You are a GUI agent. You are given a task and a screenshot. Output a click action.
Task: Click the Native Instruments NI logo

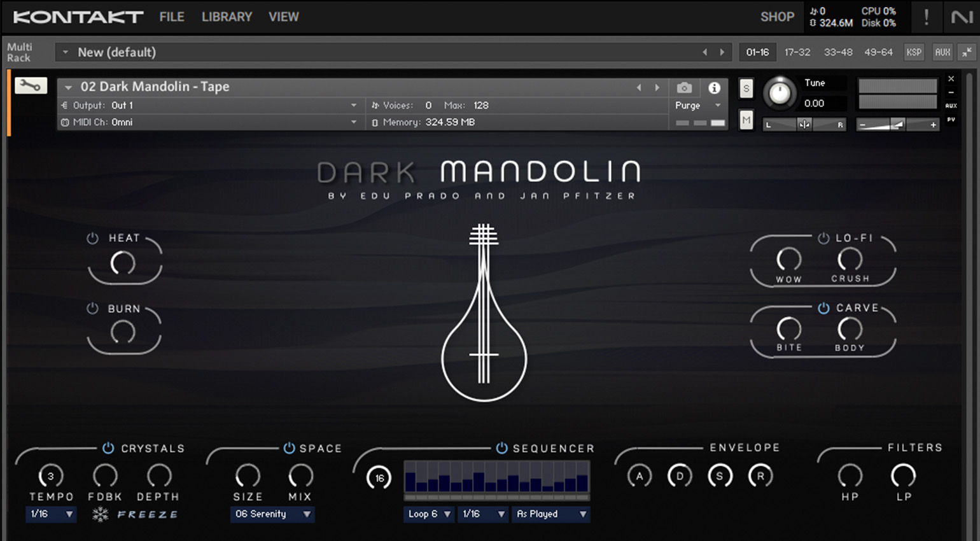pyautogui.click(x=962, y=17)
